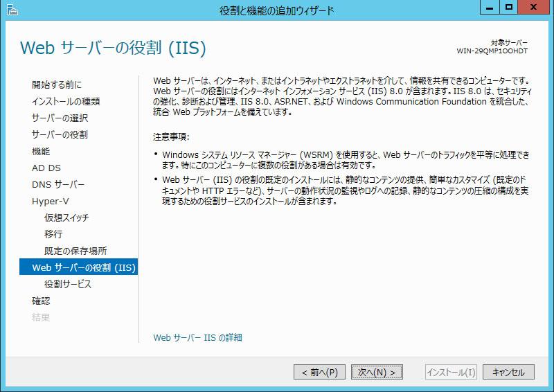Close the wizard with the X button
554x392 pixels.
pos(533,7)
